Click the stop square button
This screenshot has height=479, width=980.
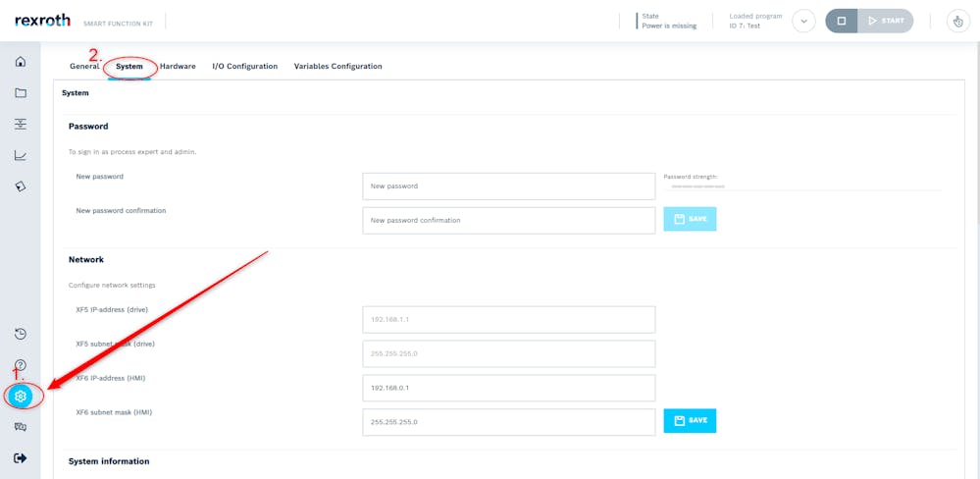click(x=842, y=22)
